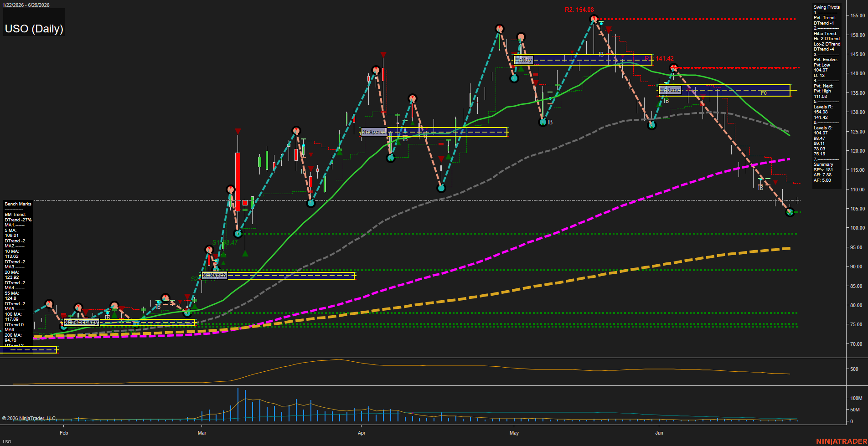Click the 75.18 support level value
The width and height of the screenshot is (868, 446).
[x=819, y=154]
